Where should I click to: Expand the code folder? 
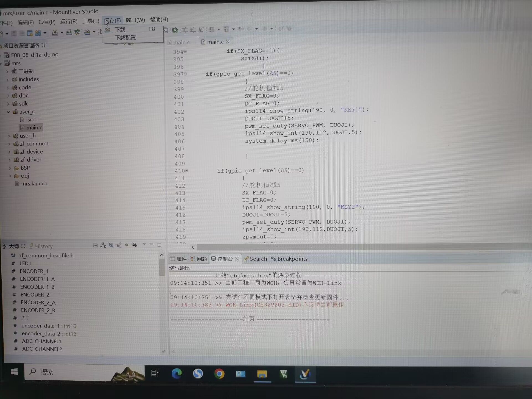coord(8,88)
